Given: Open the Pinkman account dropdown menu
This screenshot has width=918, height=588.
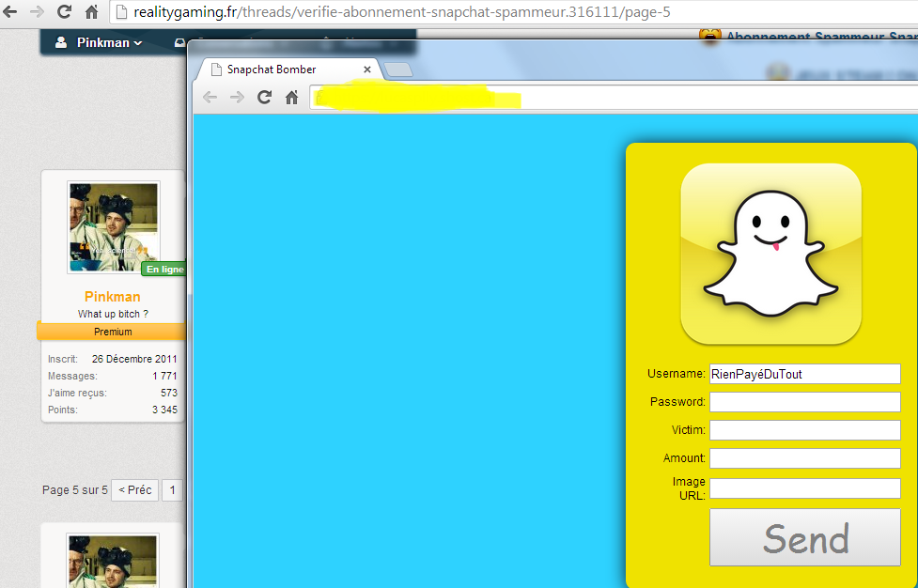Looking at the screenshot, I should tap(109, 42).
